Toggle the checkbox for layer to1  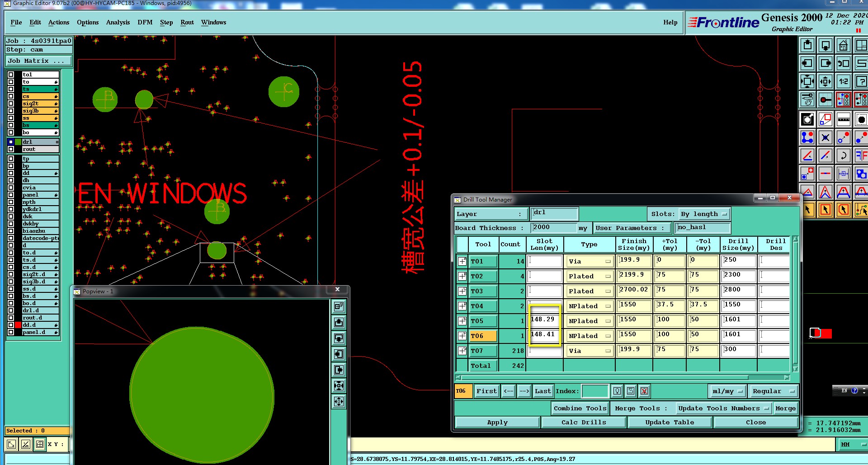(x=11, y=75)
